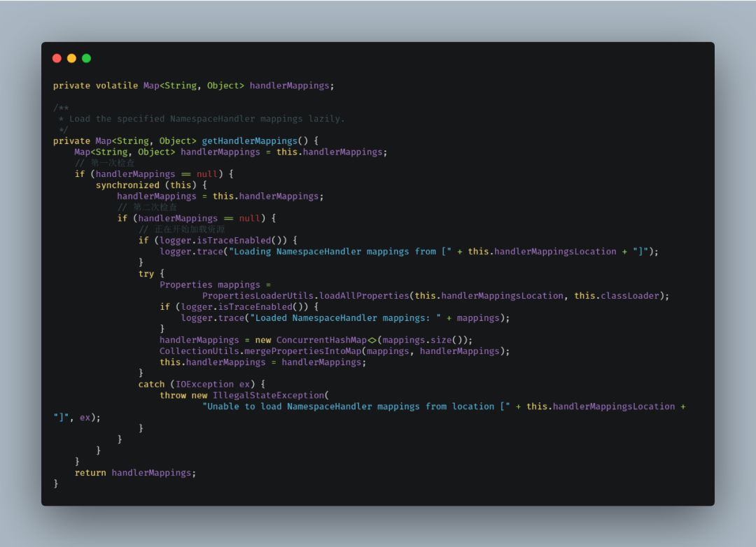Click the CollectionUtils.mergePropertiesIntoMap line
Viewport: 756px width, 547px height.
335,351
